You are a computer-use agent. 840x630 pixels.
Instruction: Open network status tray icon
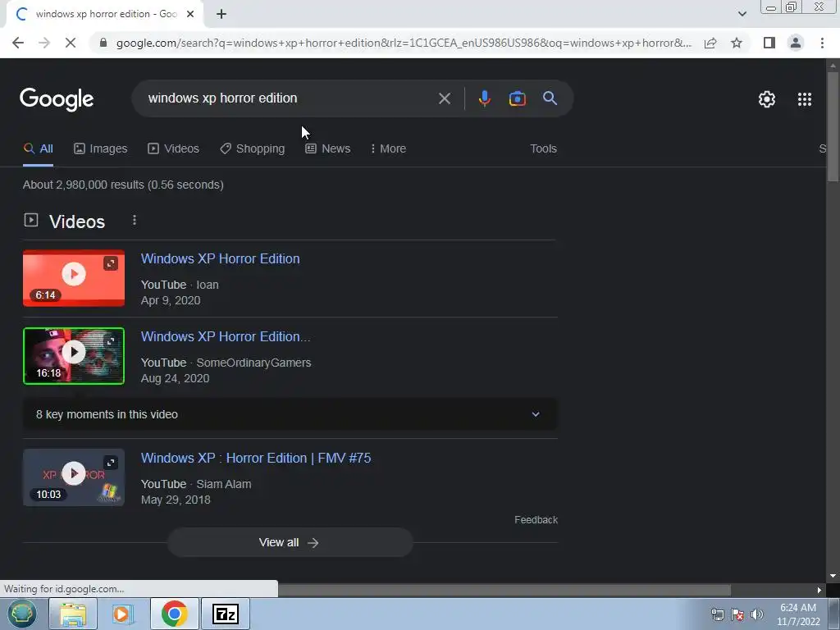pyautogui.click(x=717, y=614)
